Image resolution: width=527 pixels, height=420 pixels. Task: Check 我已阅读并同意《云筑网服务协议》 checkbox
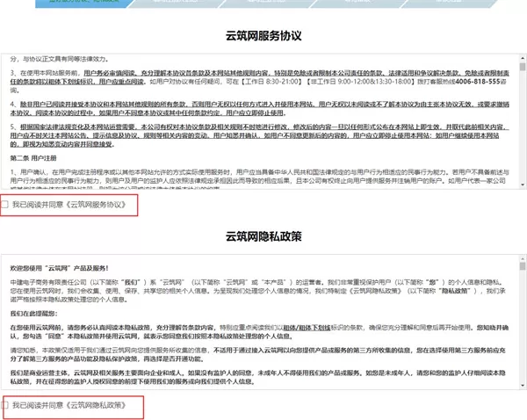pyautogui.click(x=4, y=205)
